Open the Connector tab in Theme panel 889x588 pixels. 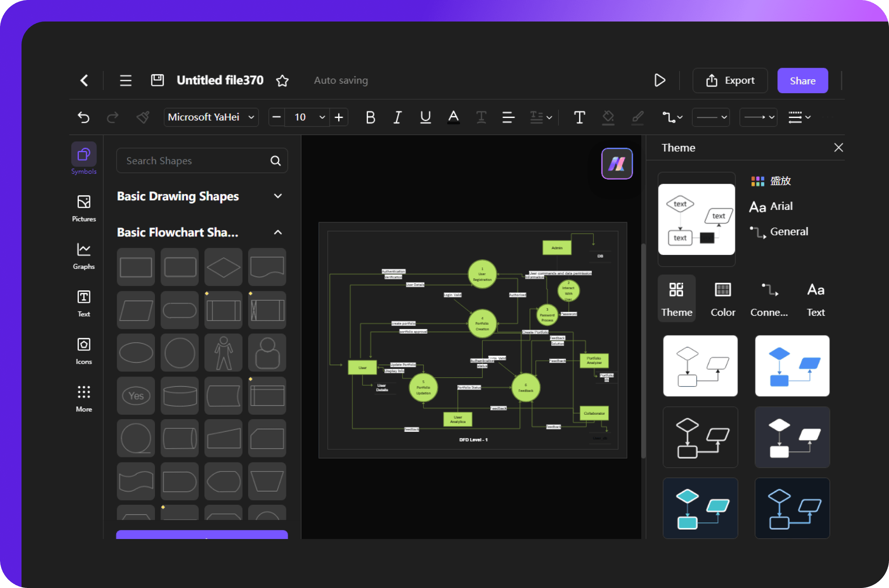[x=769, y=298]
